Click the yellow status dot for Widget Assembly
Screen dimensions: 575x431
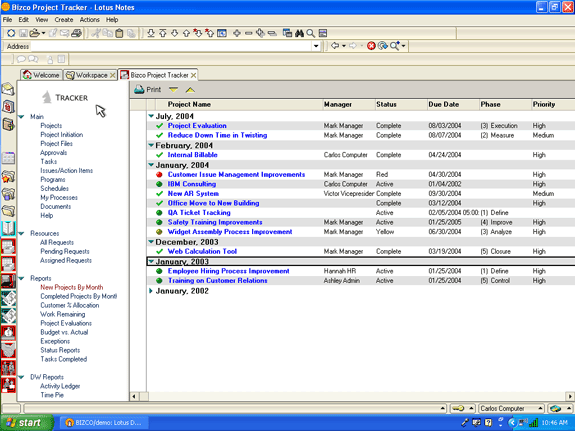[159, 232]
